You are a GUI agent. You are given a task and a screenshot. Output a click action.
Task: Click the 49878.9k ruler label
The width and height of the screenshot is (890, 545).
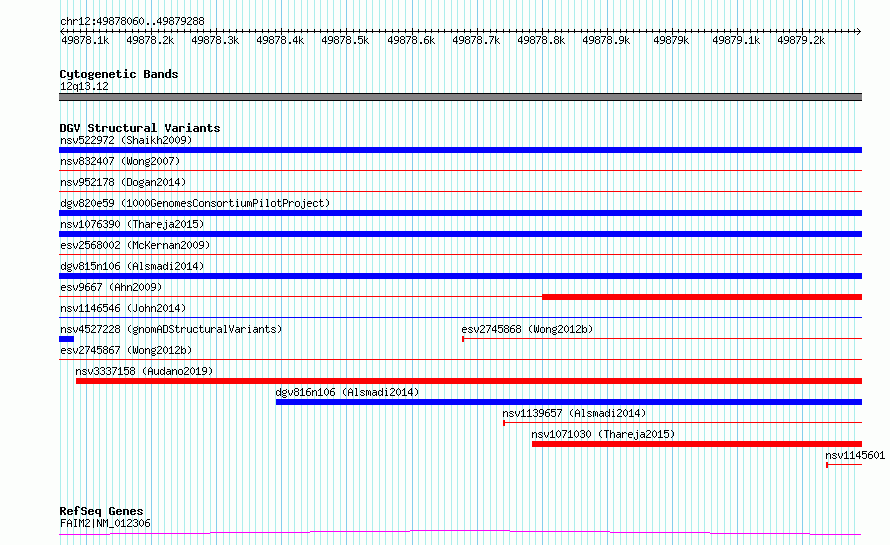(x=606, y=40)
